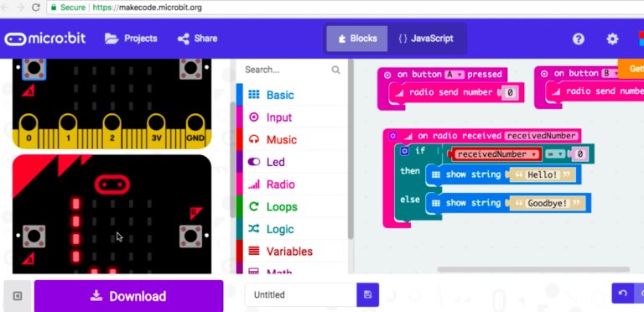This screenshot has width=644, height=312.
Task: Click the receivedNumber parameter on radio received block
Action: [x=541, y=136]
